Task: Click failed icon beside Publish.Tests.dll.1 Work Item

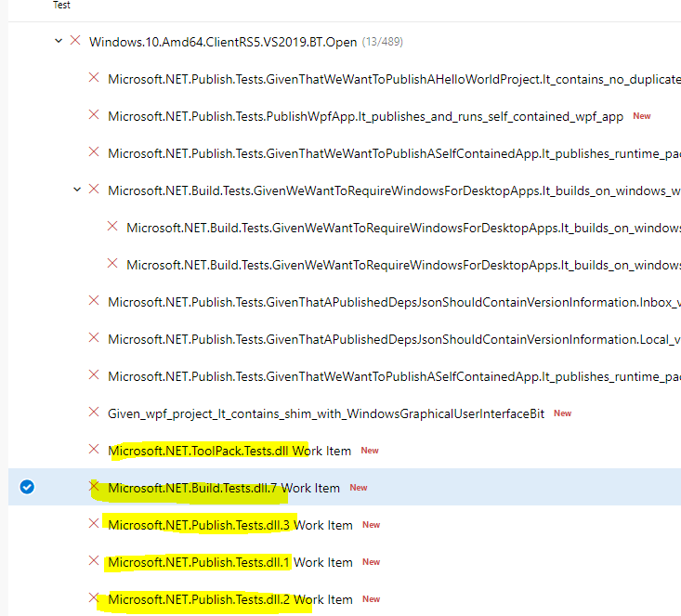Action: point(94,560)
